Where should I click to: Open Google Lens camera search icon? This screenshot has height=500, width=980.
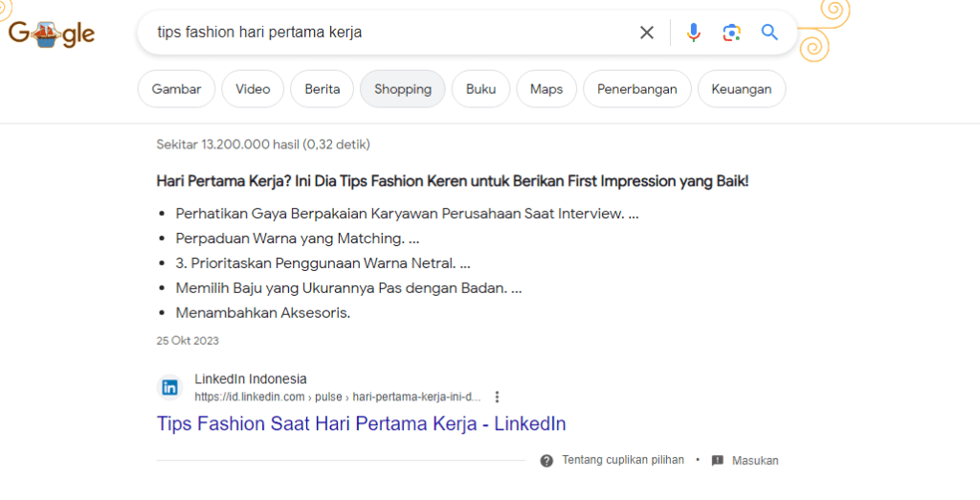click(x=731, y=33)
